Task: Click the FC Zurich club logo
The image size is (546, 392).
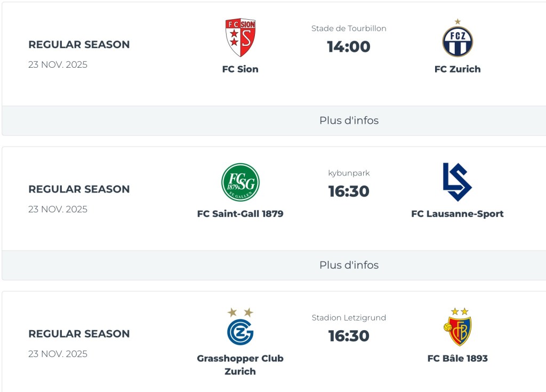Action: (x=457, y=41)
